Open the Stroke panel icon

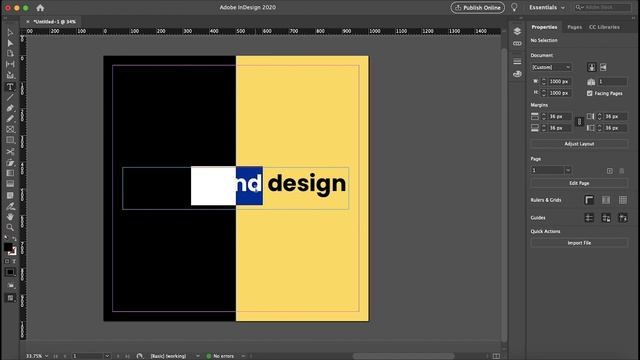pyautogui.click(x=517, y=62)
